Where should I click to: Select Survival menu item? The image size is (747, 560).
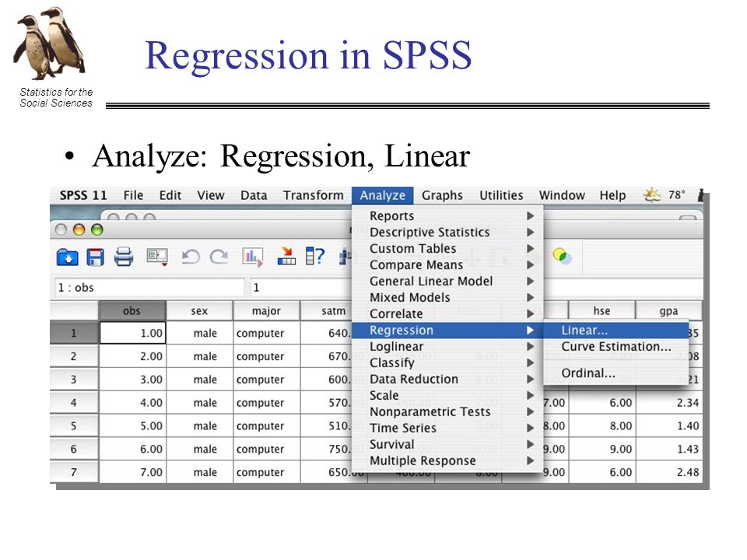(x=447, y=444)
